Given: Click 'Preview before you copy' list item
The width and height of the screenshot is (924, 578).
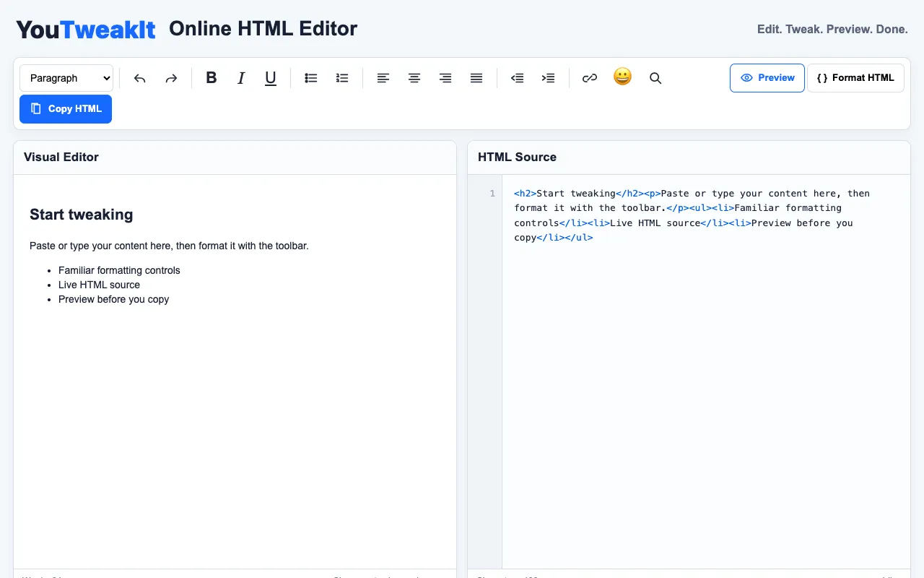Looking at the screenshot, I should [113, 299].
